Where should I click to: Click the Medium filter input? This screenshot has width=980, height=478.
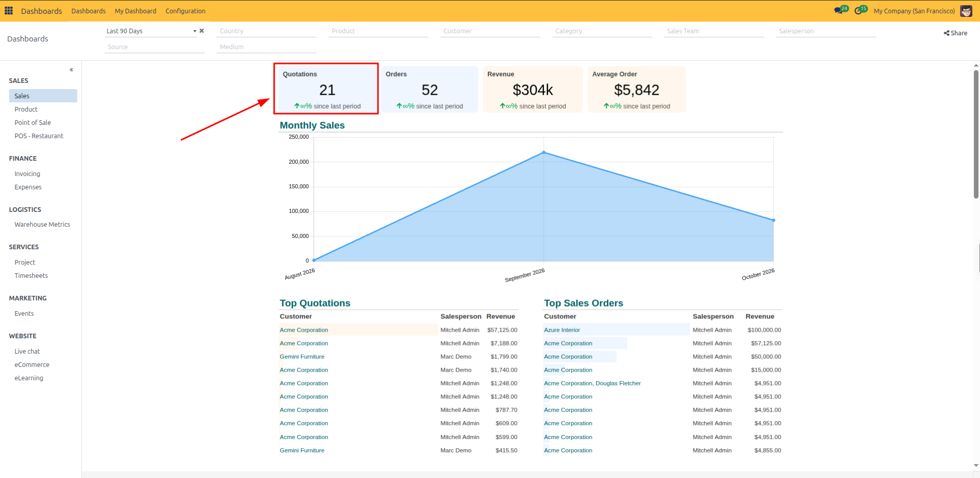point(266,47)
